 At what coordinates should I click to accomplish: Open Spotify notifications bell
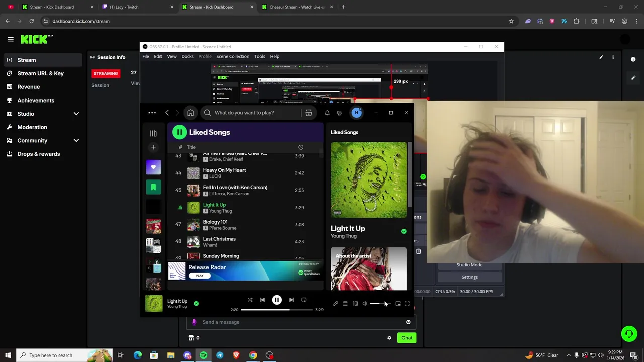click(327, 113)
